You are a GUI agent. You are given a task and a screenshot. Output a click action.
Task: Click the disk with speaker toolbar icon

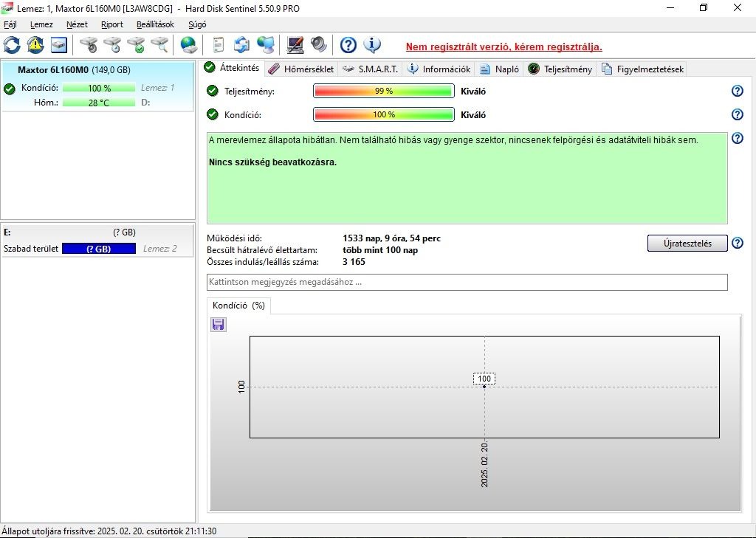coord(89,45)
